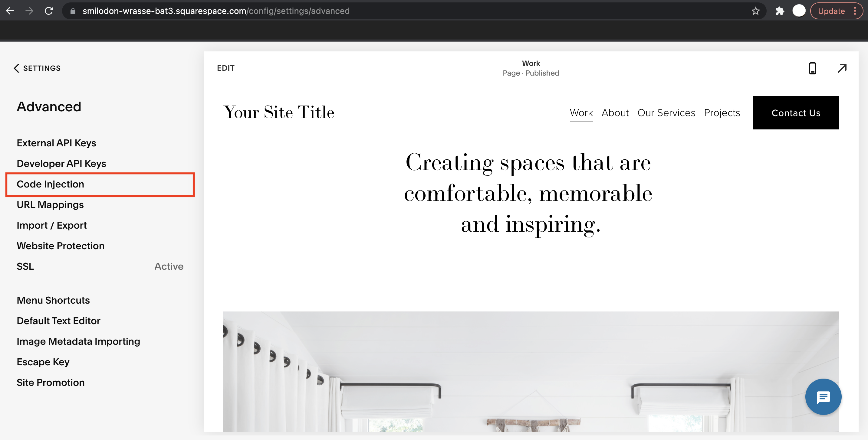Click the URL Mappings settings item
This screenshot has width=868, height=440.
pyautogui.click(x=50, y=204)
